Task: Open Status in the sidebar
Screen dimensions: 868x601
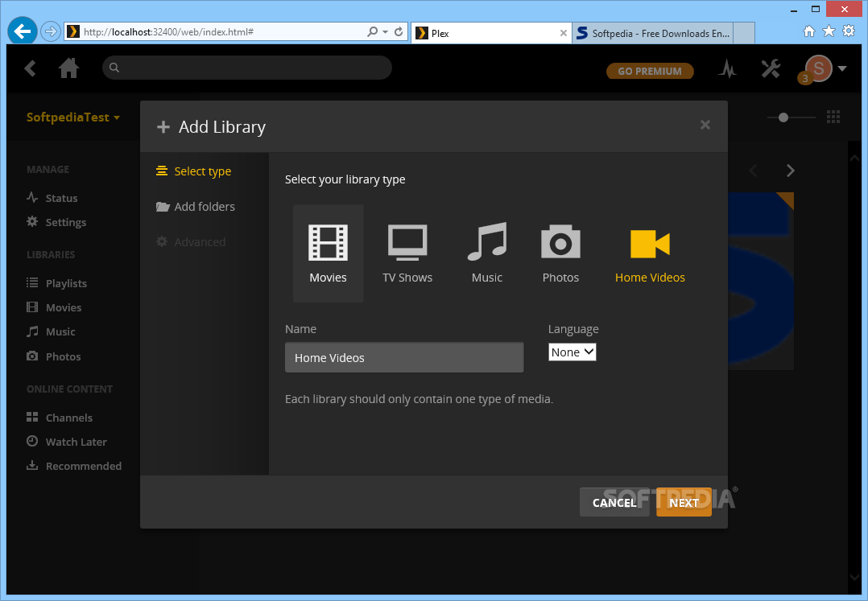Action: pyautogui.click(x=52, y=198)
